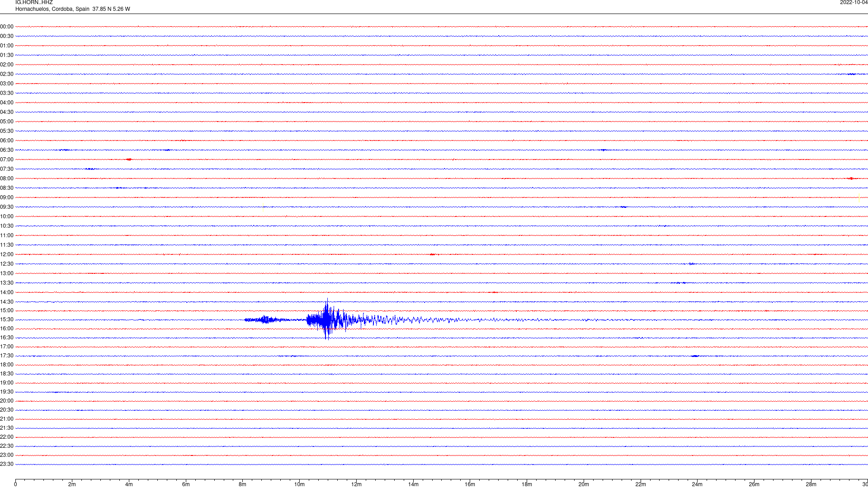
Task: Click the 07:00 time row label
Action: tap(7, 160)
